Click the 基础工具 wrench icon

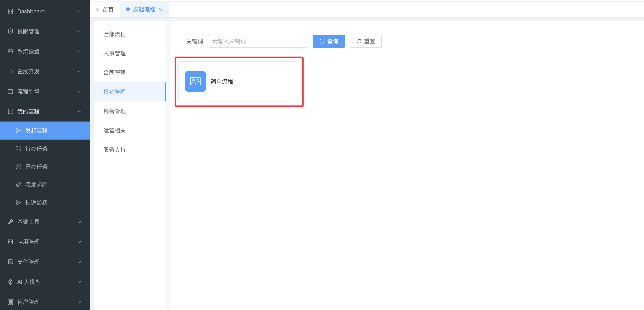pos(10,222)
